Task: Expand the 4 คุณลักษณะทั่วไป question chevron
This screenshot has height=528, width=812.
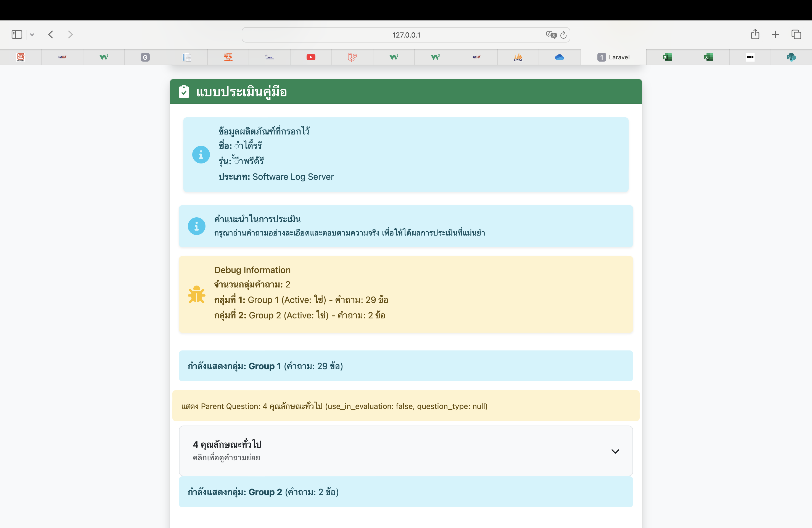Action: [x=615, y=451]
